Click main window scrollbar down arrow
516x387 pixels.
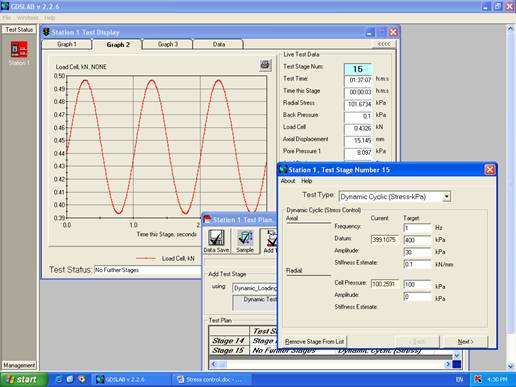click(x=510, y=366)
